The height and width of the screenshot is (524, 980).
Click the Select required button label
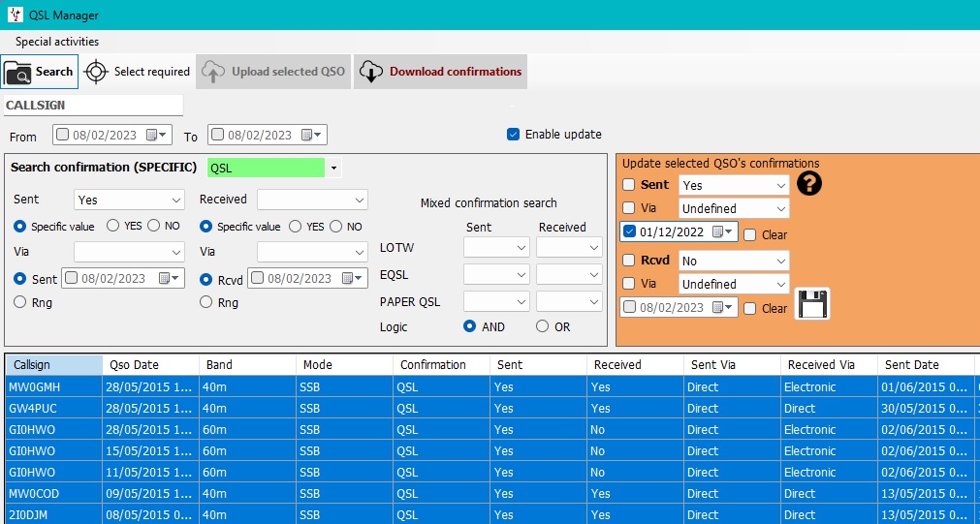click(x=152, y=72)
